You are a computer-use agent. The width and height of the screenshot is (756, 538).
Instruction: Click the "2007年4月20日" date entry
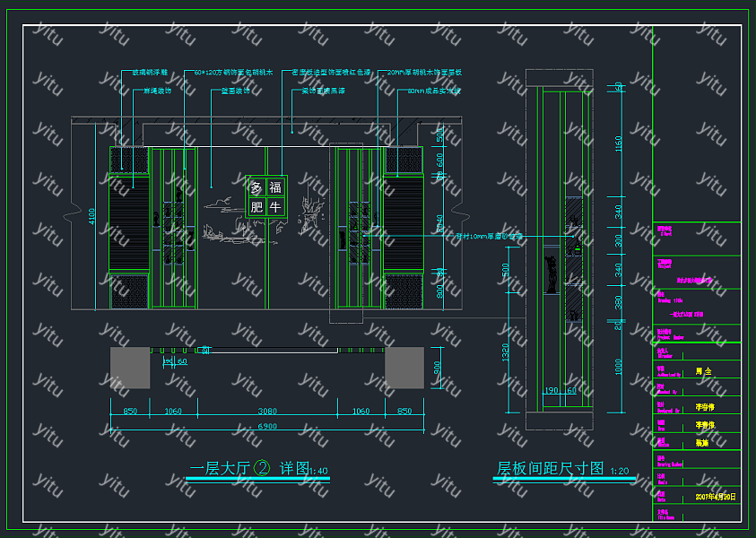(x=716, y=497)
